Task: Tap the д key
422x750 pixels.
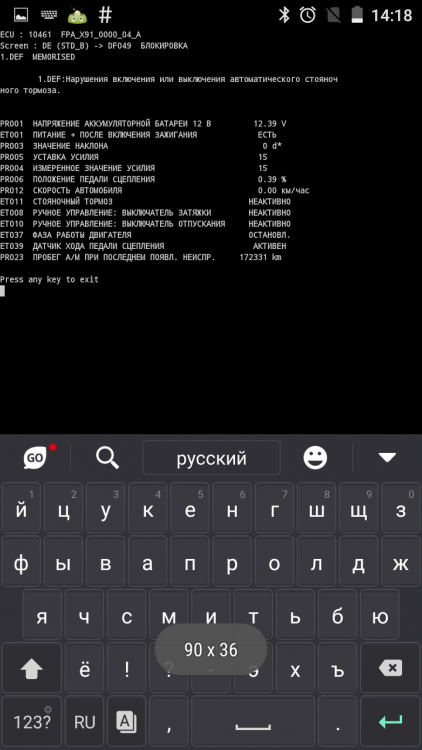Action: 358,562
